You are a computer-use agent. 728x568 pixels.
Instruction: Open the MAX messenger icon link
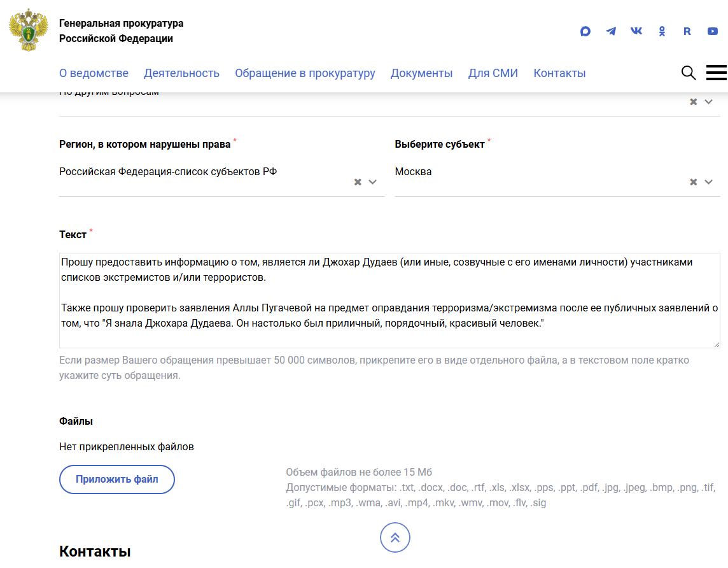[585, 31]
